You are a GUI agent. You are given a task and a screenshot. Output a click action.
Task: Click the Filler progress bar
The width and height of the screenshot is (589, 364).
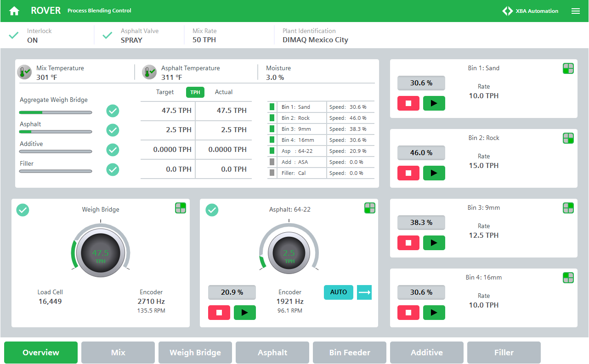56,171
